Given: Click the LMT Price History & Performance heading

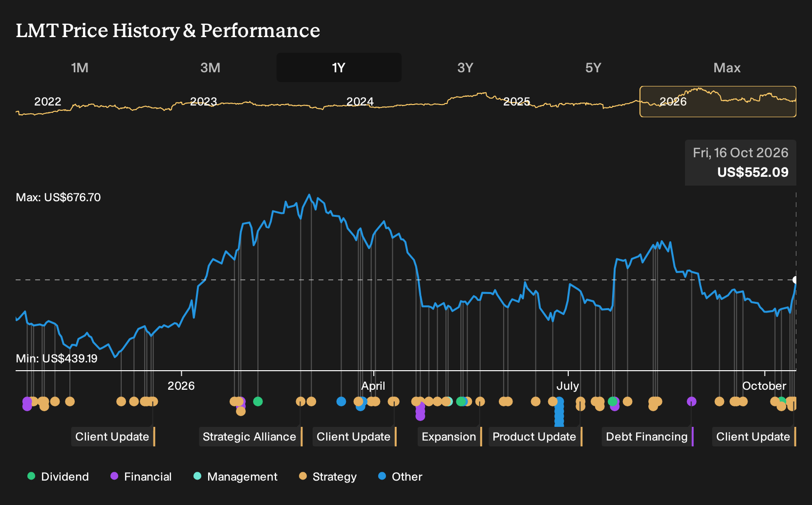Looking at the screenshot, I should click(x=168, y=30).
